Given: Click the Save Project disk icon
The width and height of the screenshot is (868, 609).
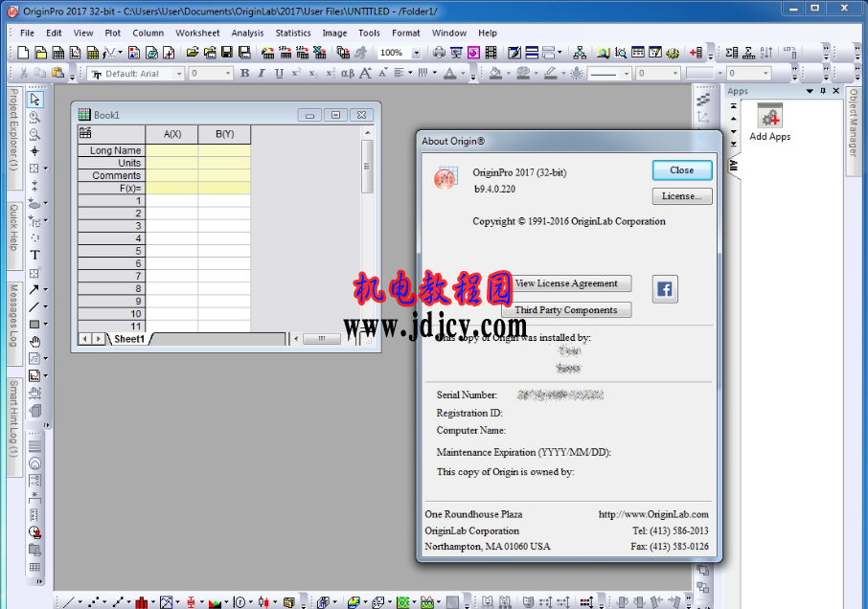Looking at the screenshot, I should [x=227, y=53].
